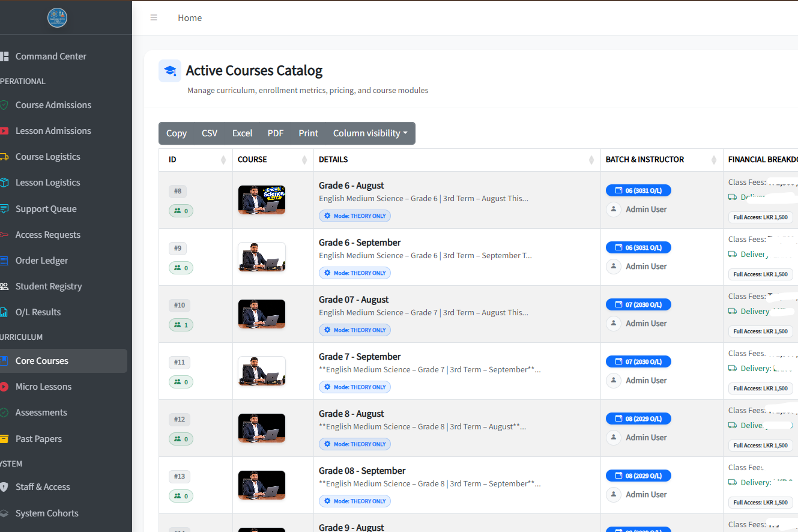Click the Grade 07 - August title
This screenshot has height=532, width=798.
pos(354,300)
